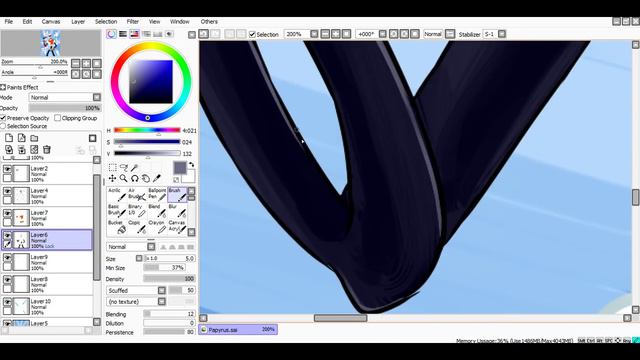Select the Brush tool preset
Screen dimensions: 640x360
pos(177,195)
